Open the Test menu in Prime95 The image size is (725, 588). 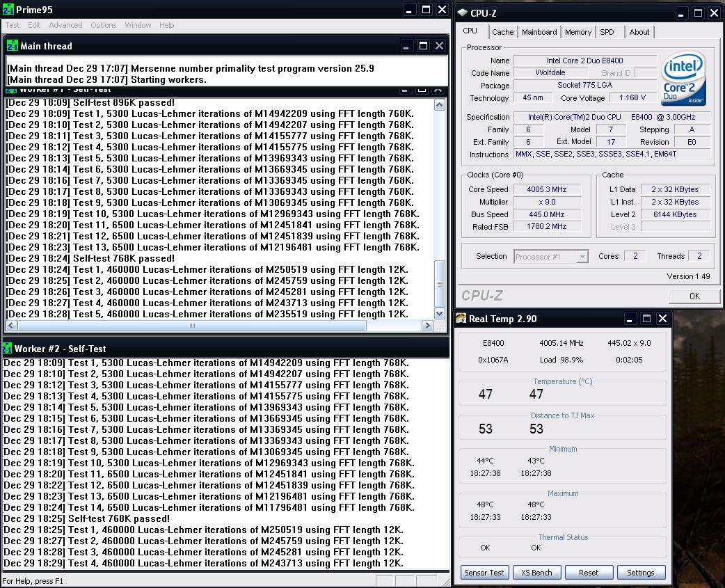[13, 25]
